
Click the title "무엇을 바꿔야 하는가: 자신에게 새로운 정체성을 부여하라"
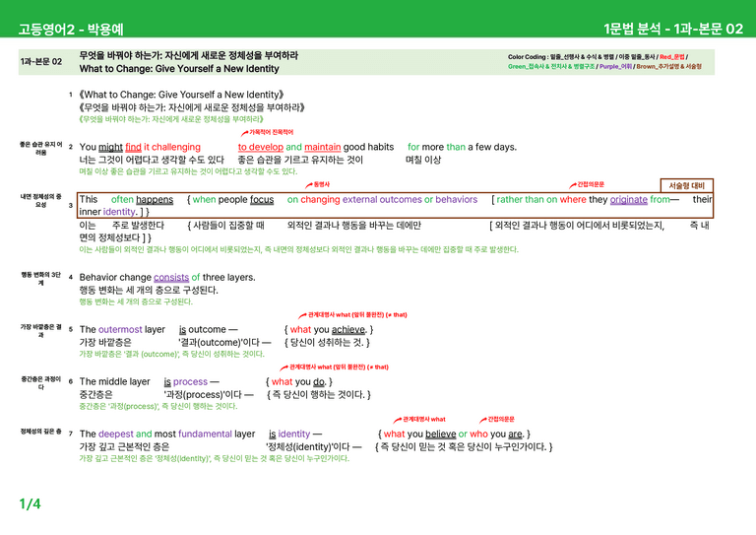pyautogui.click(x=189, y=55)
